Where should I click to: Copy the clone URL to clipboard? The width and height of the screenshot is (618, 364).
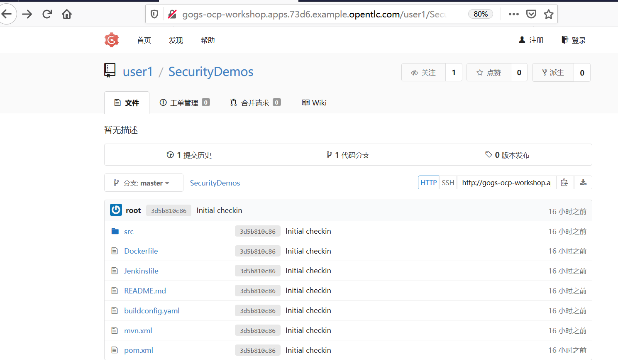click(564, 183)
